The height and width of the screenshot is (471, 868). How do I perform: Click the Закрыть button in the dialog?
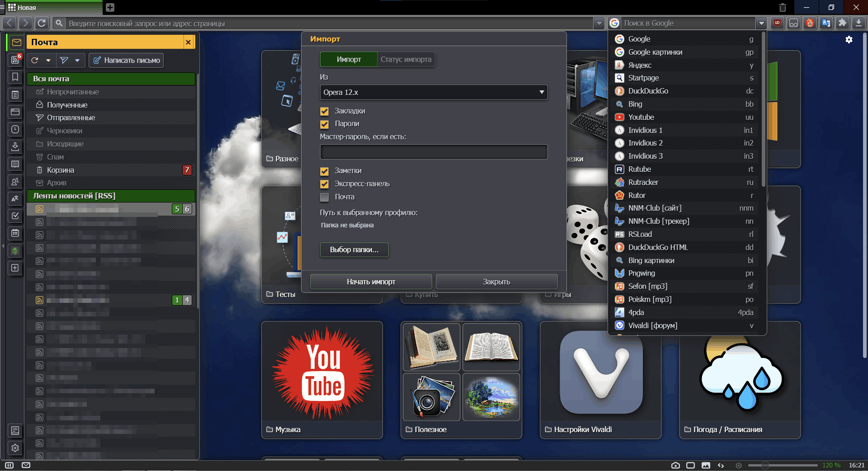pyautogui.click(x=496, y=282)
